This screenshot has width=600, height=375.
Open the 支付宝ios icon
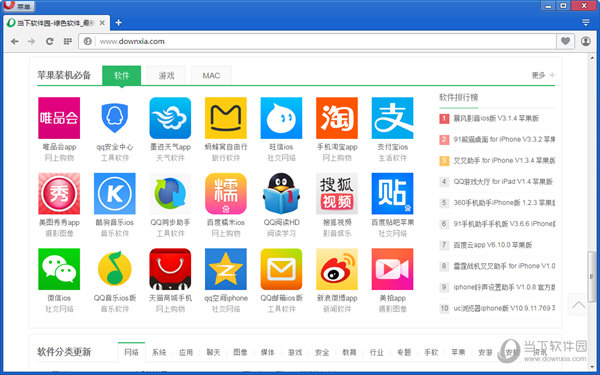392,118
